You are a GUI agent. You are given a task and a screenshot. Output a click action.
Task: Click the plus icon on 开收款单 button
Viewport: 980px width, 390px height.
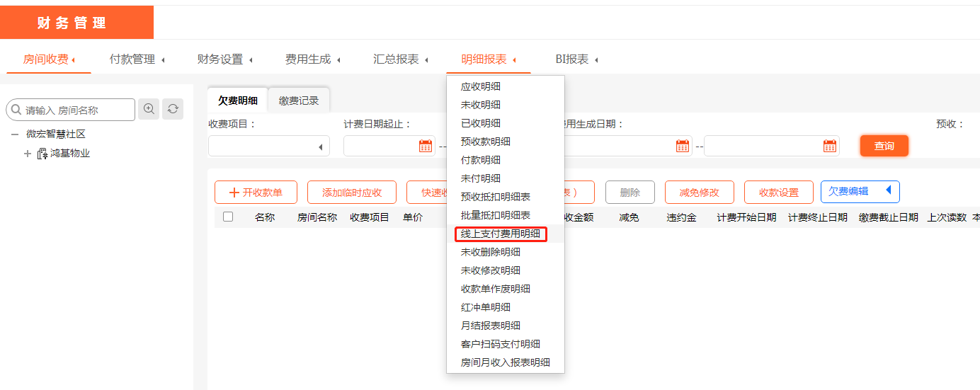pos(234,193)
